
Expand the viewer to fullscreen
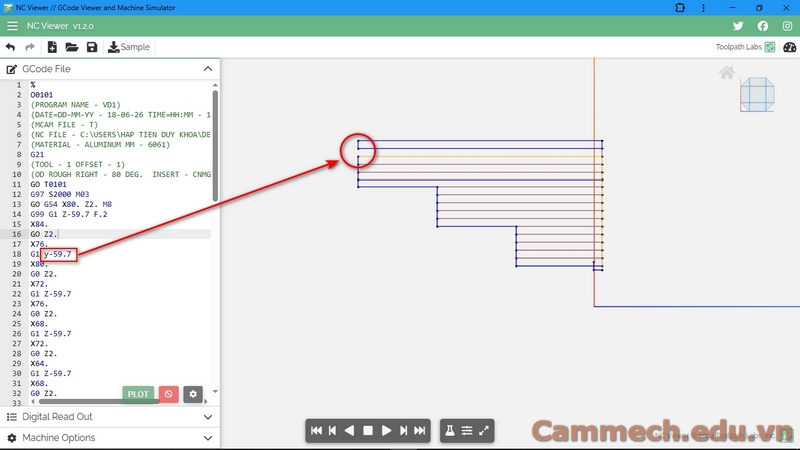(x=484, y=431)
